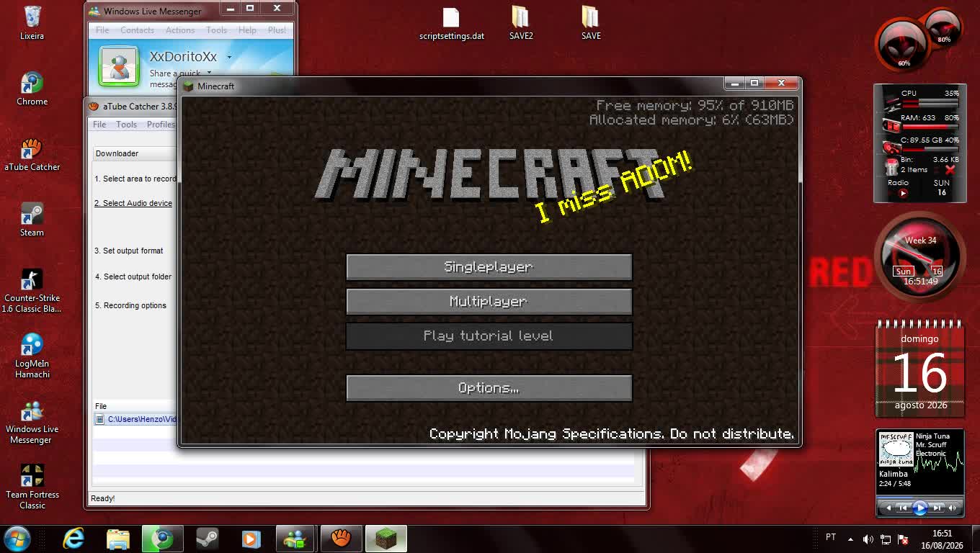
Task: Launch Internet Explorer from taskbar
Action: point(73,539)
